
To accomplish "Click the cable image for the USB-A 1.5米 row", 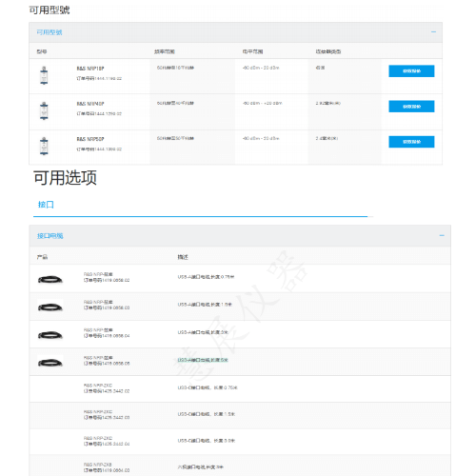I will coord(50,307).
